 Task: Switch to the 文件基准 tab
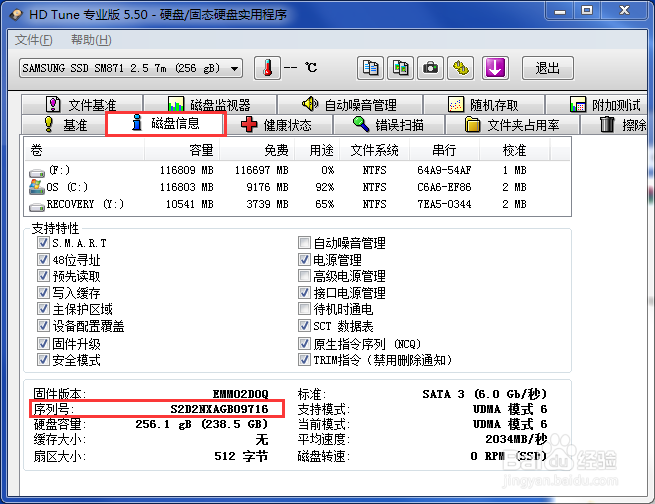click(x=82, y=104)
